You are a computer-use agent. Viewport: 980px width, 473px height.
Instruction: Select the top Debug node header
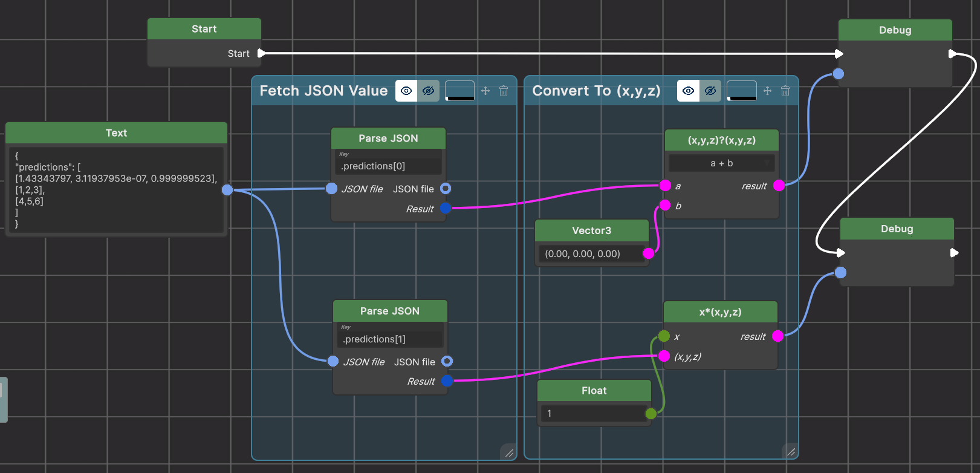coord(895,30)
